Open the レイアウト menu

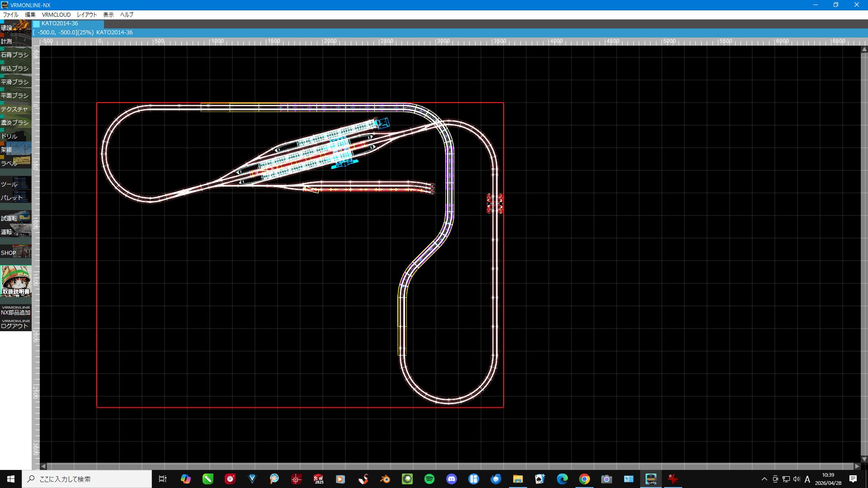point(87,14)
